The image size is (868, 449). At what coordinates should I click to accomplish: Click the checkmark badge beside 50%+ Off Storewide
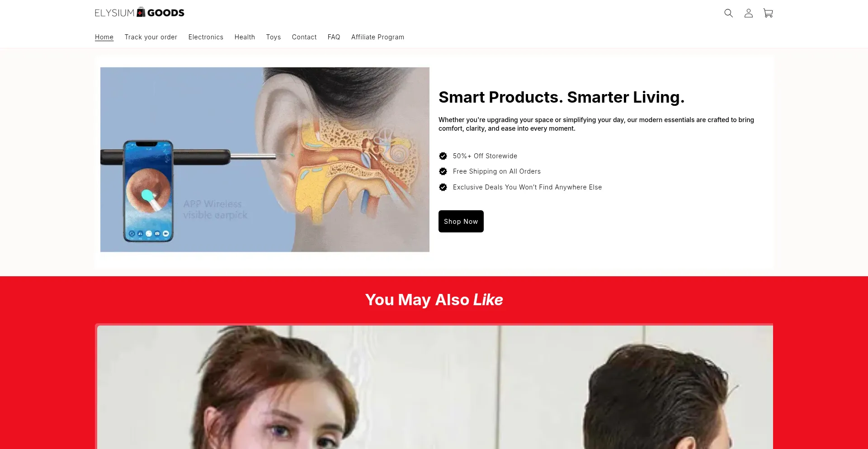point(443,156)
